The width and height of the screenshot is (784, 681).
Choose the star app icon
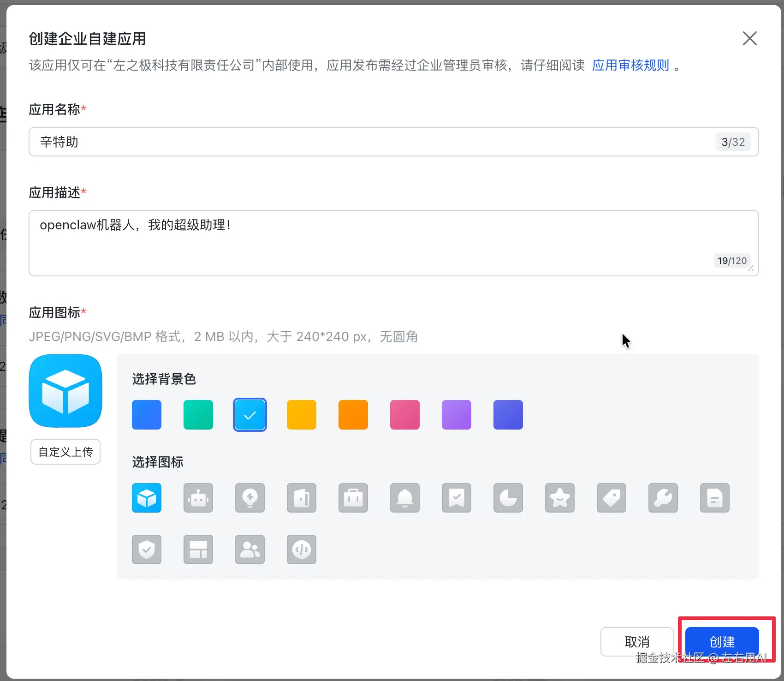(x=560, y=498)
